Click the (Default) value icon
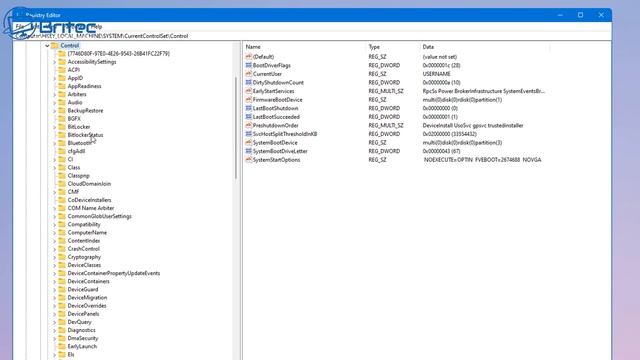640x360 pixels. click(x=249, y=57)
